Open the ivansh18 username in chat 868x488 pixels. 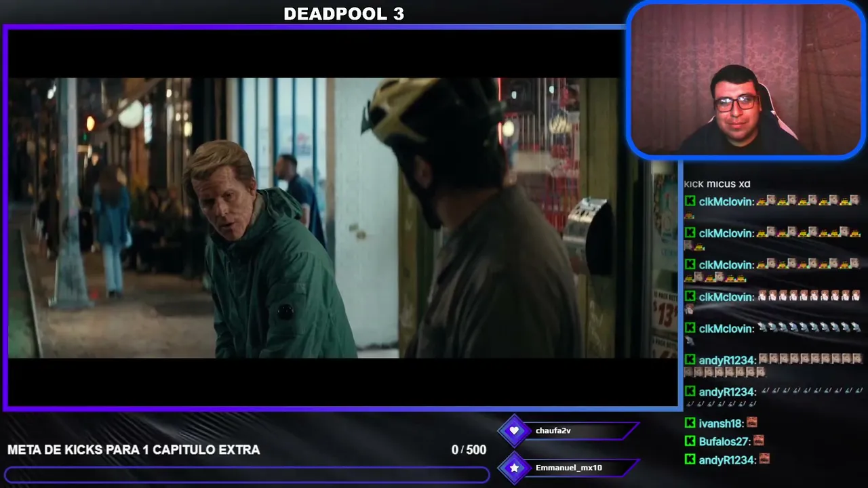click(x=721, y=424)
